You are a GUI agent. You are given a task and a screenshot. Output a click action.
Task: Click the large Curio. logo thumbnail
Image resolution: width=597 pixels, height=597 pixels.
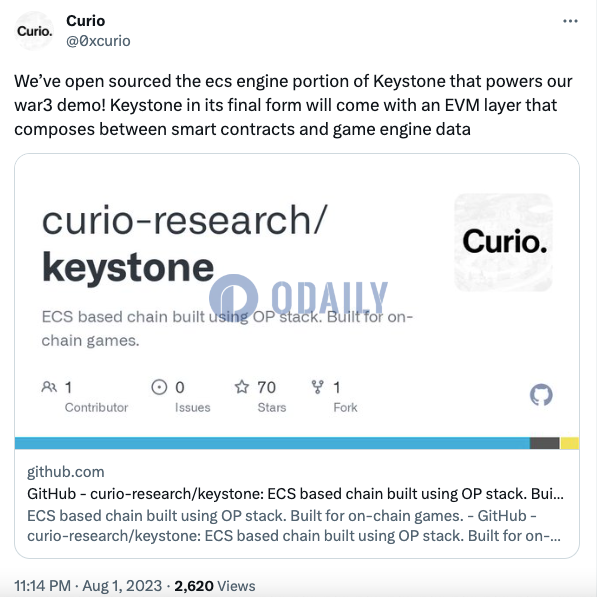pyautogui.click(x=503, y=243)
